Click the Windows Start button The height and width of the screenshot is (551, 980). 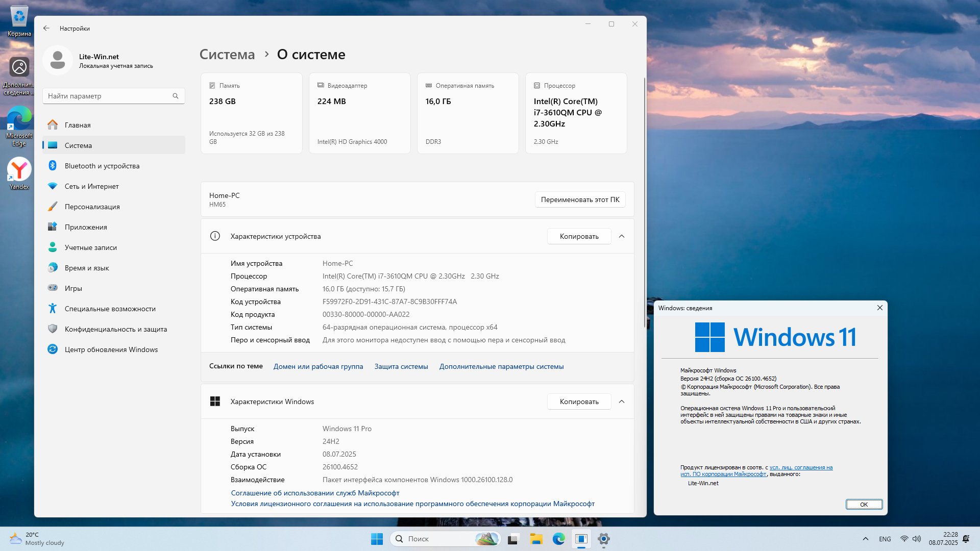point(377,539)
